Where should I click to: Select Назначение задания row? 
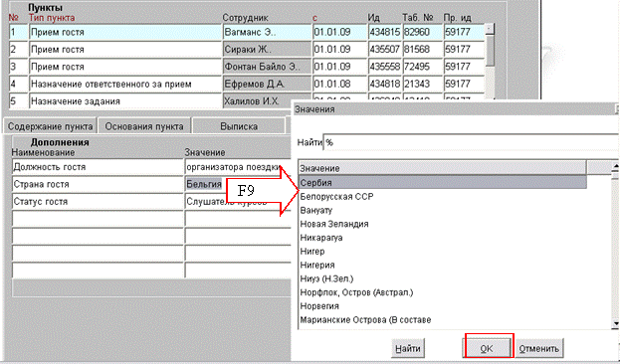(125, 100)
